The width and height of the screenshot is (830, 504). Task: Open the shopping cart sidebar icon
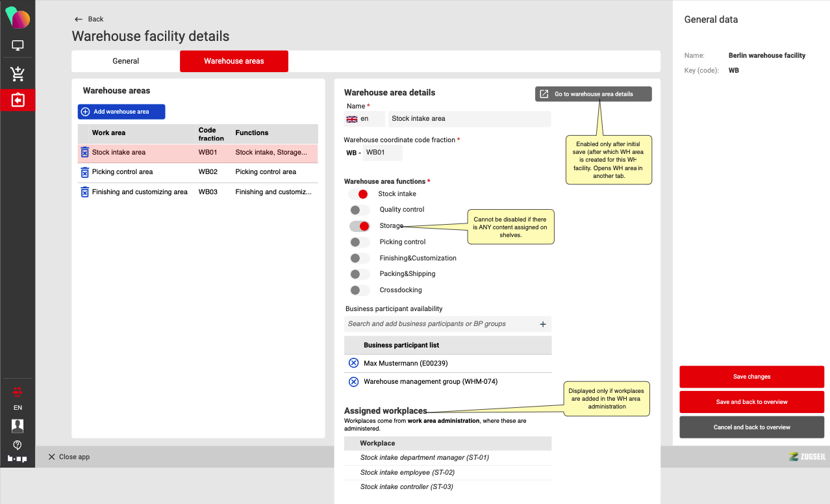[18, 74]
